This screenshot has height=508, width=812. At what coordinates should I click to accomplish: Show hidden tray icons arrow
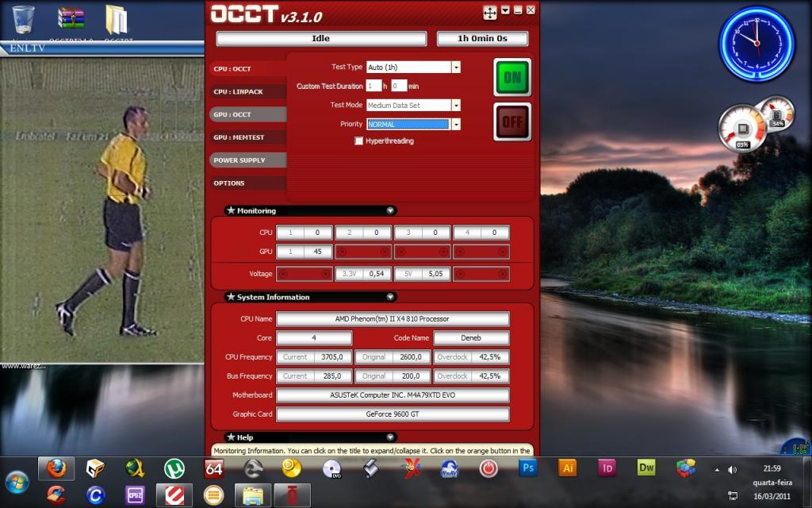[717, 470]
